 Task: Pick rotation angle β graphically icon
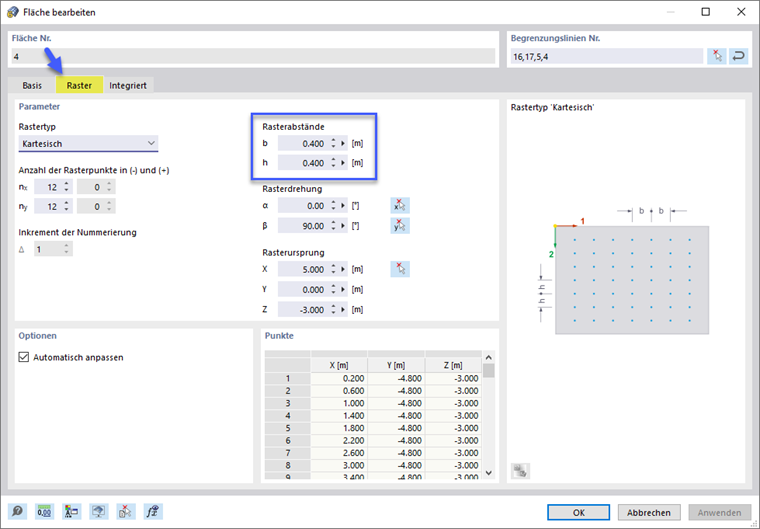(400, 226)
